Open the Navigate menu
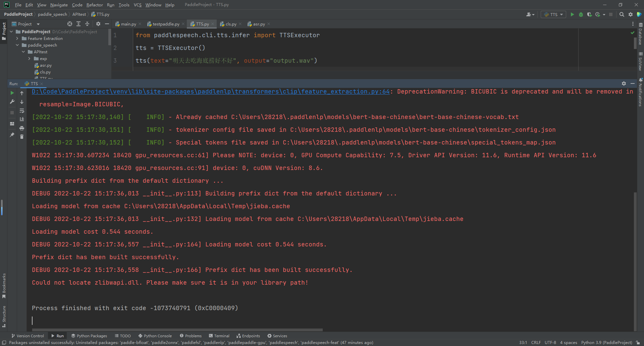The width and height of the screenshot is (644, 346). click(x=59, y=5)
